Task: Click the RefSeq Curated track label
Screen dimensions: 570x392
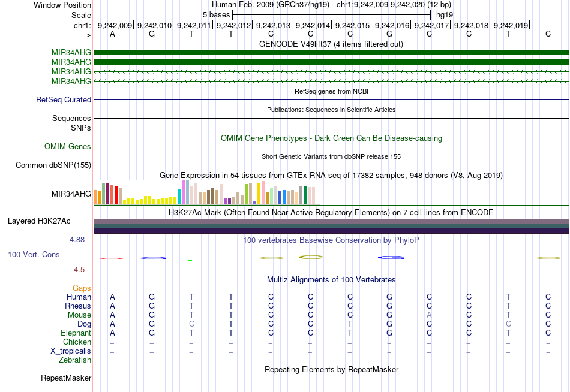Action: (x=64, y=99)
